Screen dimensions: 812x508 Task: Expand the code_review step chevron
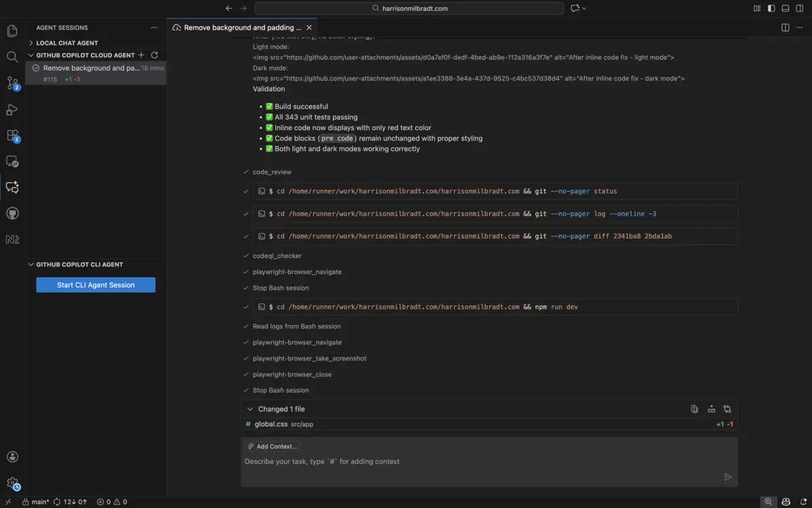(246, 171)
